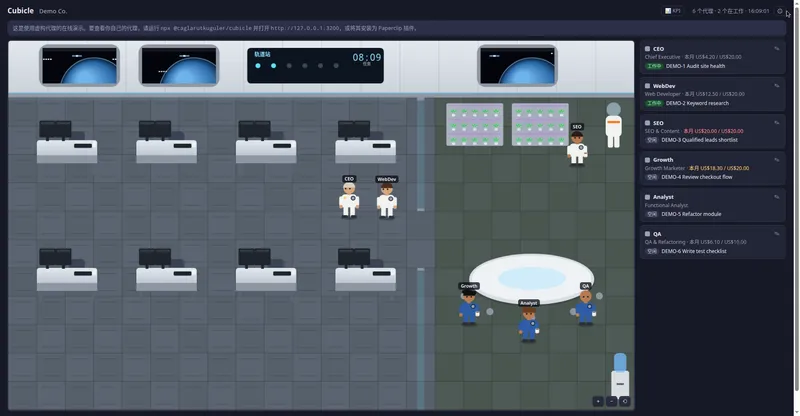Screen dimensions: 800x416
Task: Click the 'DEMO-6 Write test checklist' task
Action: 693,251
